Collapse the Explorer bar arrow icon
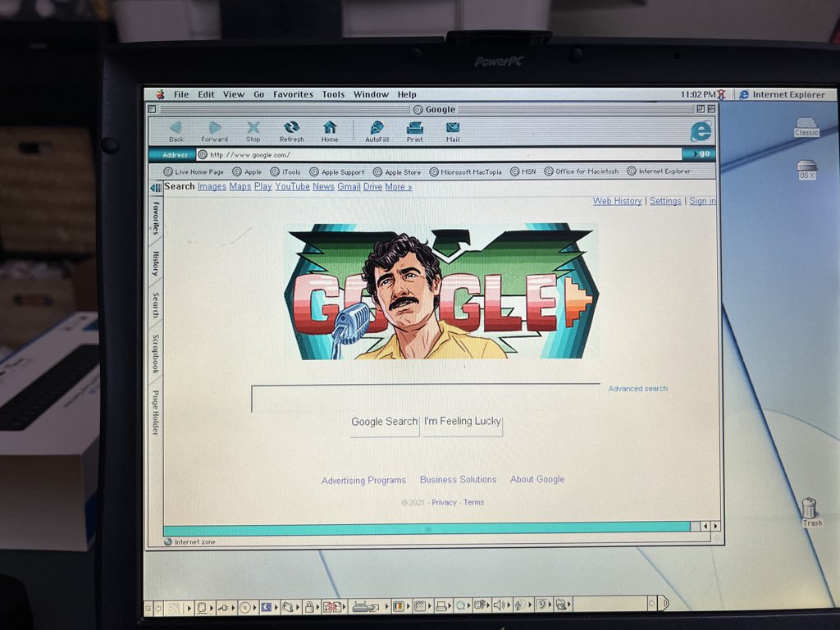This screenshot has height=630, width=840. (x=156, y=188)
